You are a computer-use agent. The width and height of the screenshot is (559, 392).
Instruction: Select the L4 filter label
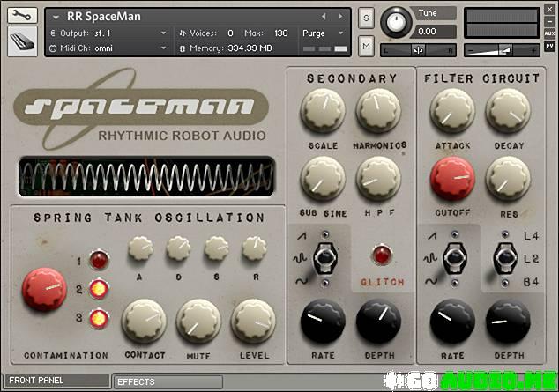(531, 236)
